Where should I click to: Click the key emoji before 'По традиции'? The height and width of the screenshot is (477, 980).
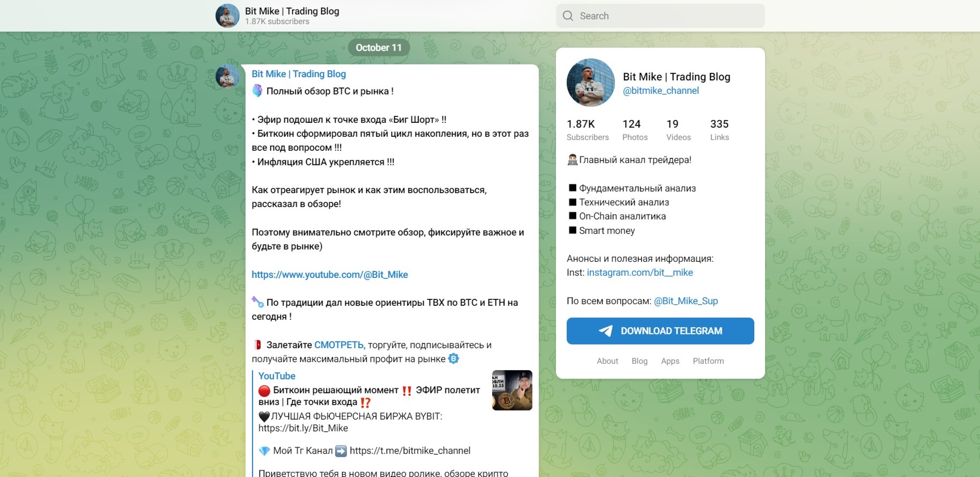[x=257, y=302]
